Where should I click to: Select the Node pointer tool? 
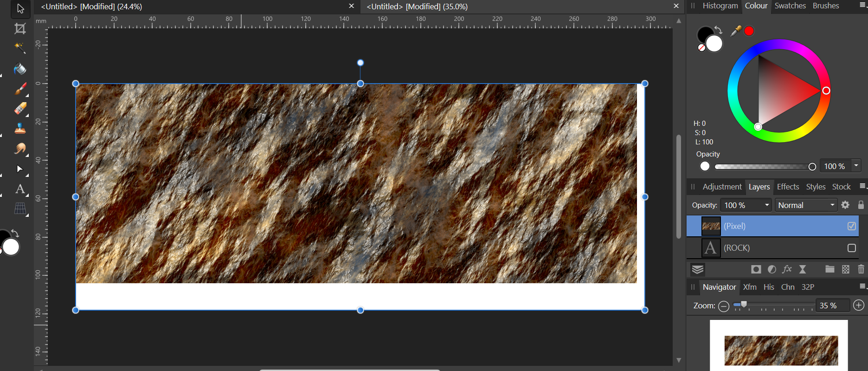20,169
